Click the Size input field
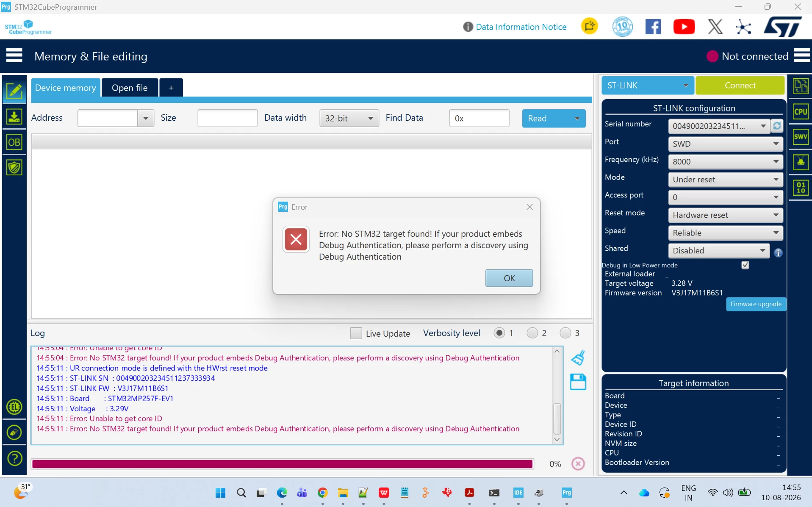Screen dimensions: 812x507 pyautogui.click(x=227, y=118)
